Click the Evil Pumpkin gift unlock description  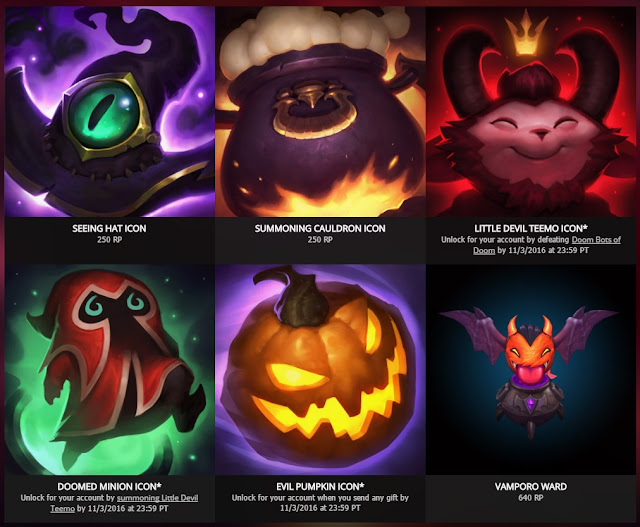click(x=320, y=503)
